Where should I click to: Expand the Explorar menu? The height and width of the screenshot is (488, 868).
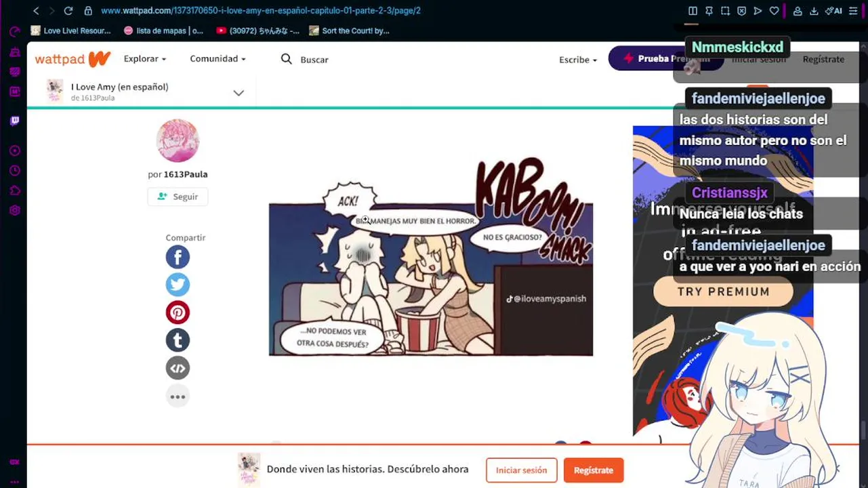(x=144, y=59)
